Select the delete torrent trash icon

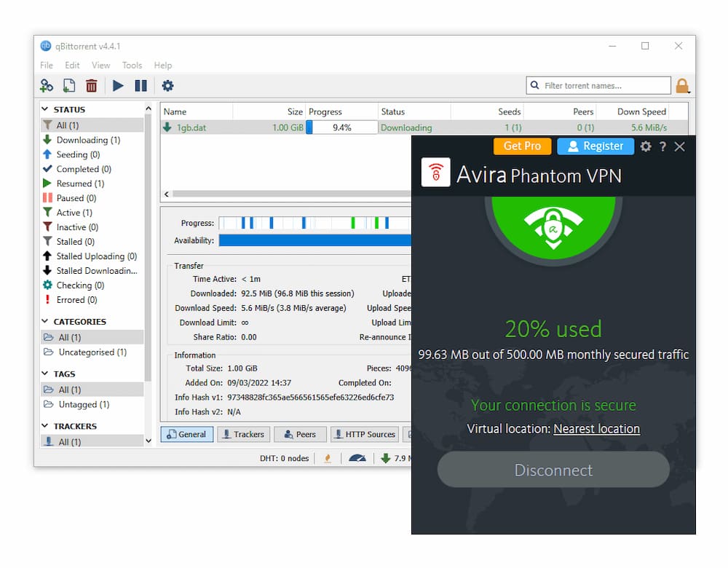pos(90,85)
